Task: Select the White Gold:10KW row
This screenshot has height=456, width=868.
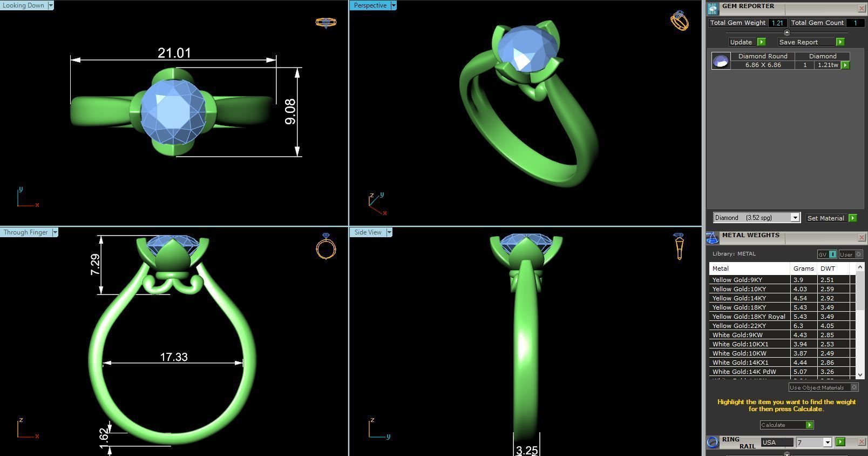Action: tap(782, 353)
